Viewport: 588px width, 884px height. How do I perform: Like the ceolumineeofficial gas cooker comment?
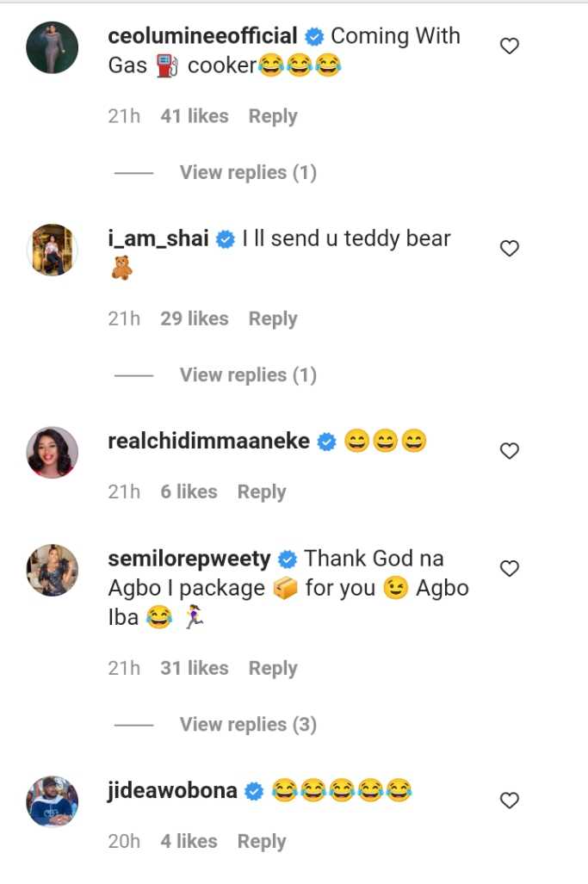coord(510,46)
